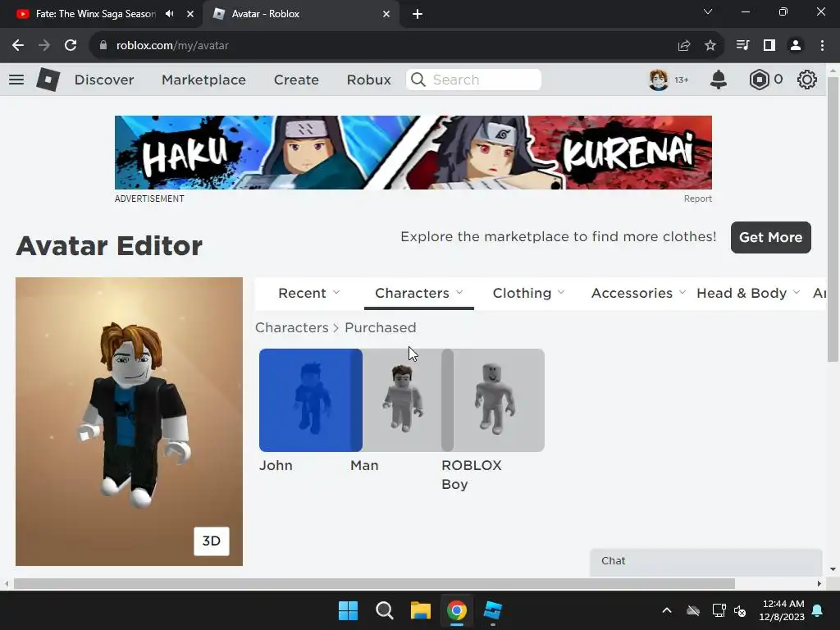Open the Create page
840x630 pixels.
pyautogui.click(x=296, y=80)
